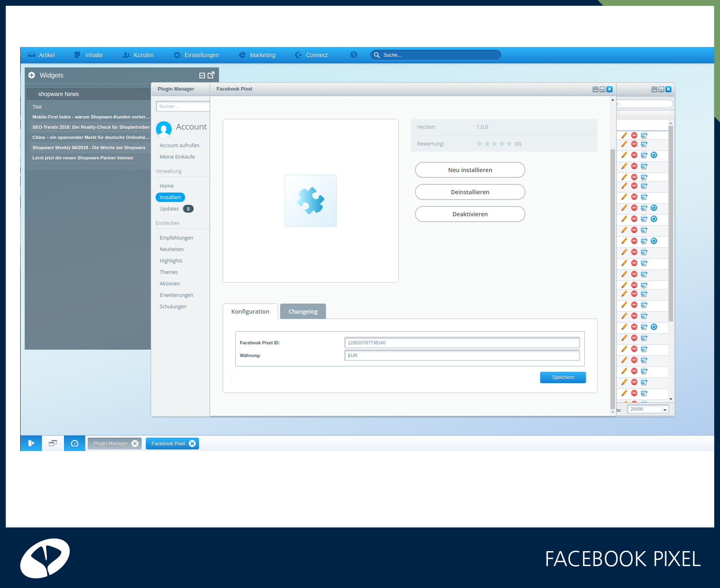Pop out the Widgets panel
The height and width of the screenshot is (588, 720).
click(211, 75)
